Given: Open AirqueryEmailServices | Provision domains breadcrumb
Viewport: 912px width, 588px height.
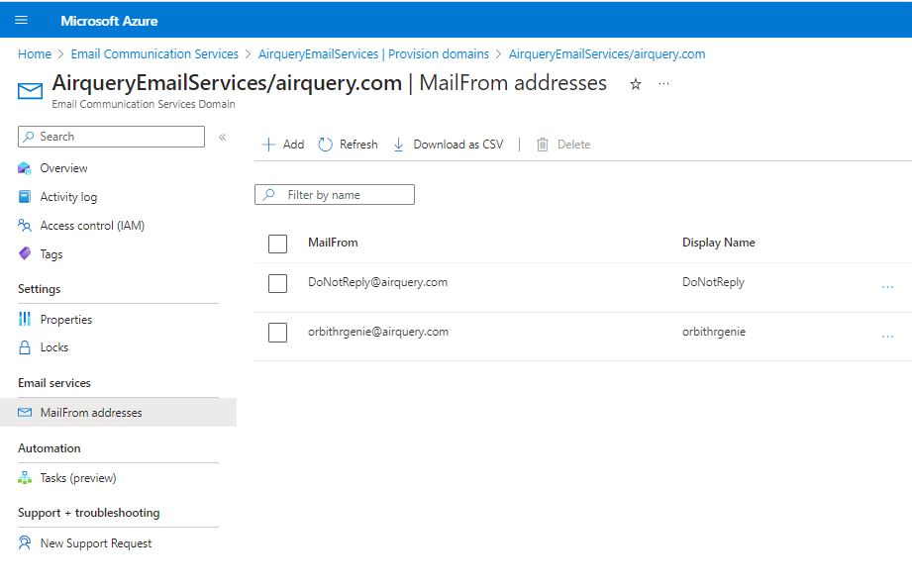Looking at the screenshot, I should click(373, 54).
